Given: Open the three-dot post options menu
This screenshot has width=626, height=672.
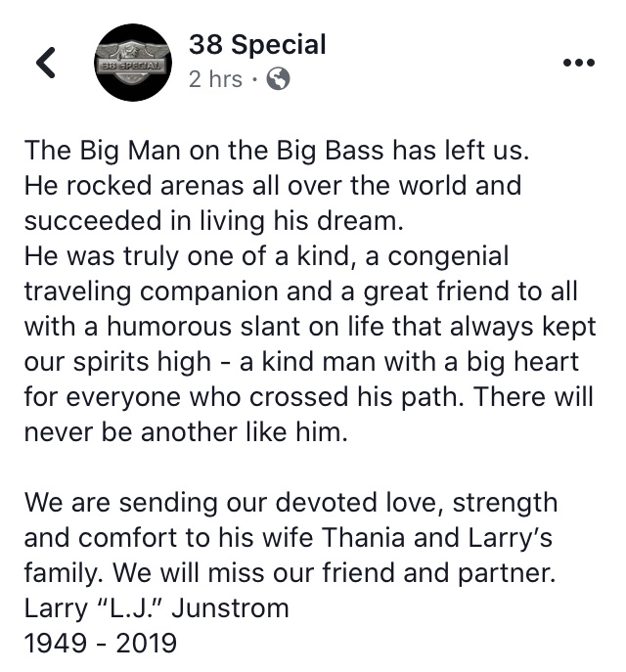Looking at the screenshot, I should [579, 63].
